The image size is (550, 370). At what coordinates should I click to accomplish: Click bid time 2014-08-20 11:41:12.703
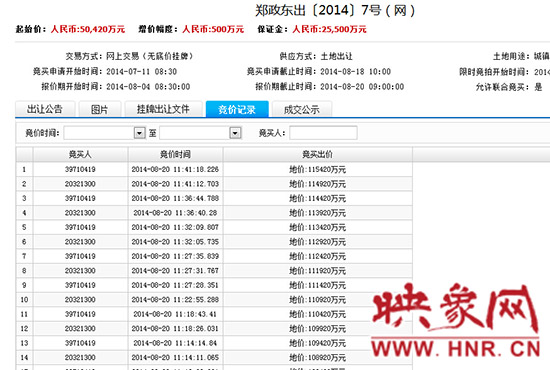coord(175,184)
